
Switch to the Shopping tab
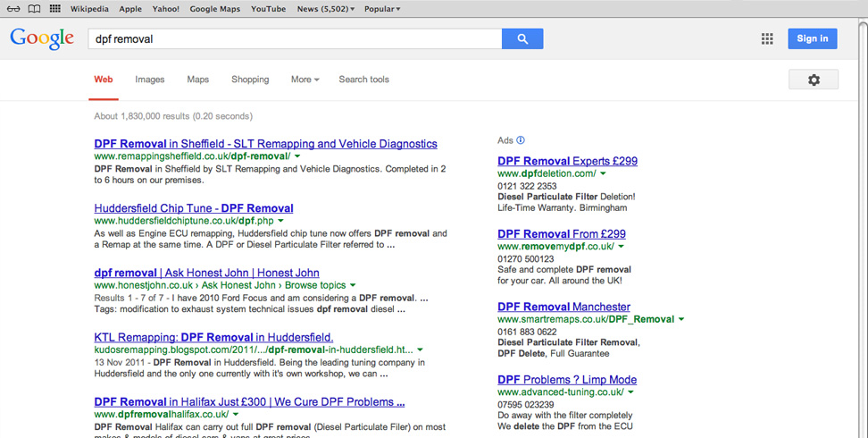250,80
